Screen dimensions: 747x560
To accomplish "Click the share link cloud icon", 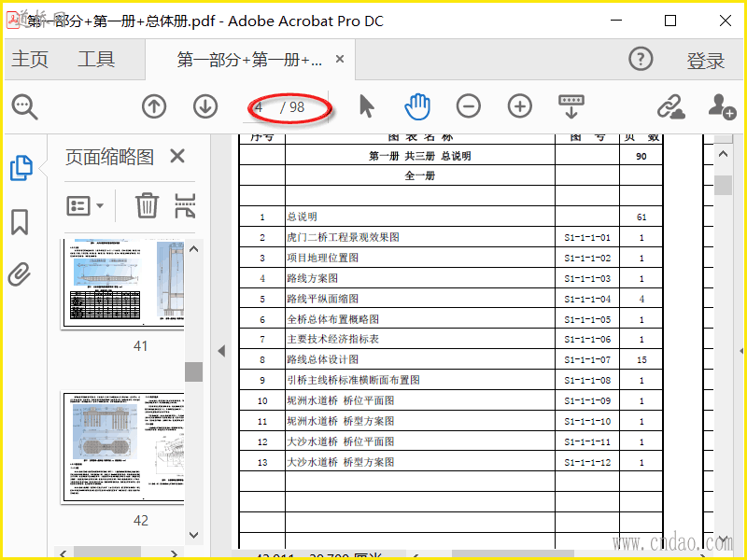I will [670, 106].
